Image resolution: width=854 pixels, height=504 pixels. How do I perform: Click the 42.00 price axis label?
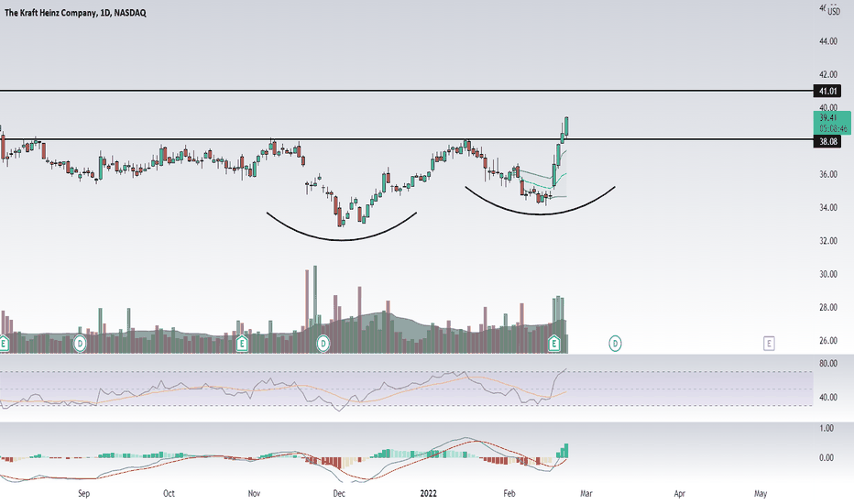(827, 74)
